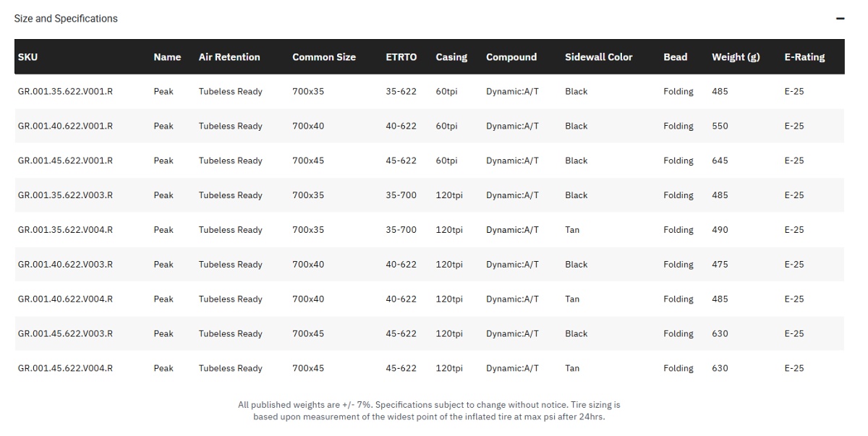
Task: Select SKU GR.001.40.622.V003.R
Action: pos(65,265)
